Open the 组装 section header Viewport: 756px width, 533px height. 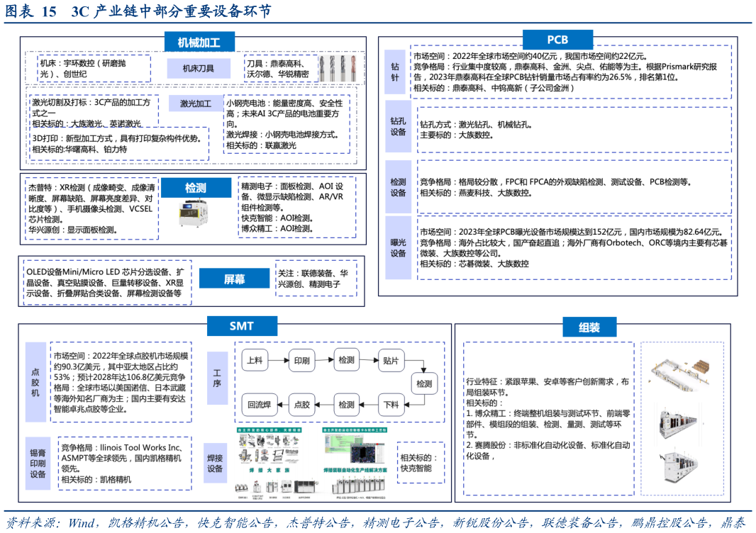589,327
